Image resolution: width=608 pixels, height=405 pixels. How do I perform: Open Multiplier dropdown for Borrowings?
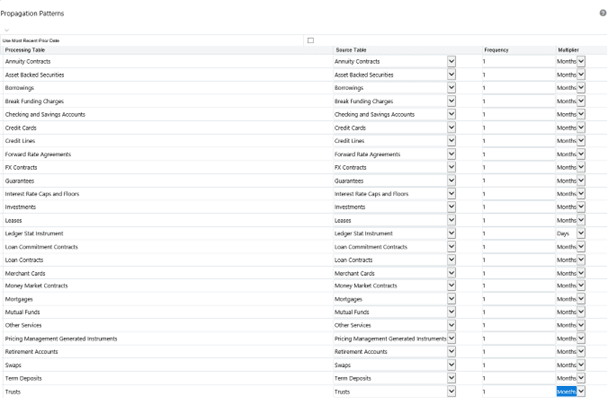coord(581,88)
